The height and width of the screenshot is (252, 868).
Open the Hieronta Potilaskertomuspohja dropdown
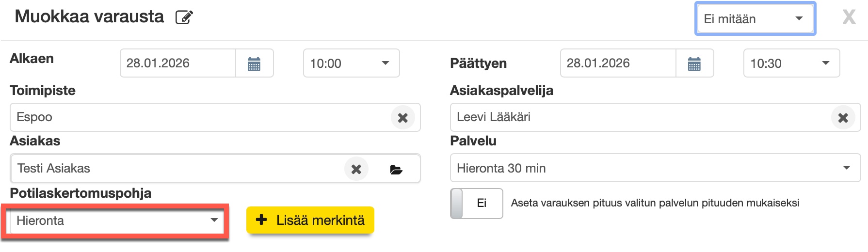tap(116, 221)
